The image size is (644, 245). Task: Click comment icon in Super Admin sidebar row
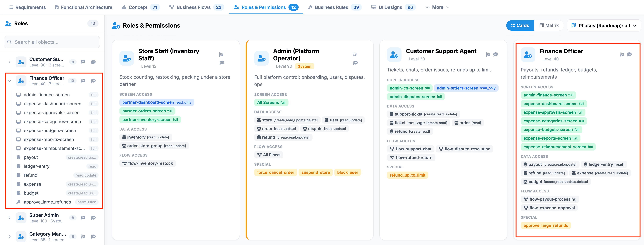[93, 218]
